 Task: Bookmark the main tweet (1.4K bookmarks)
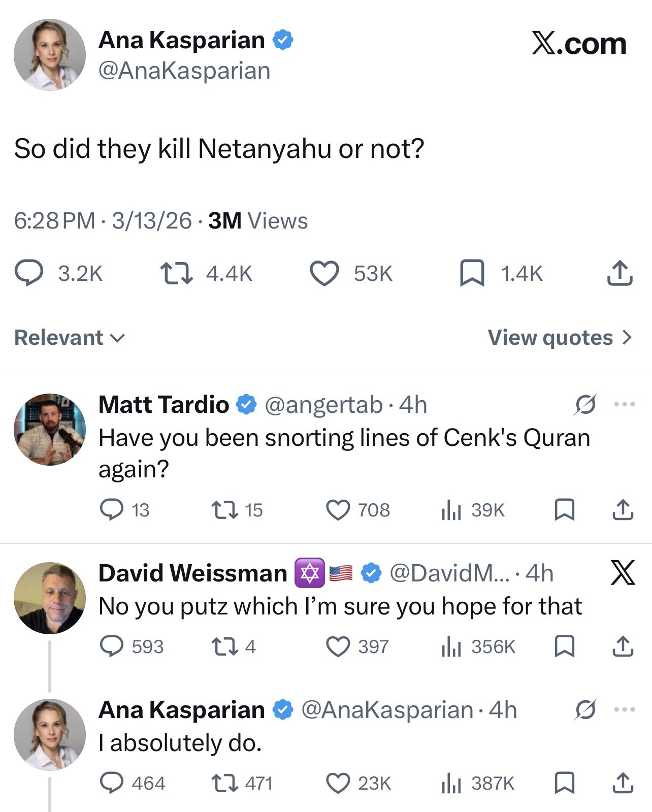coord(472,274)
